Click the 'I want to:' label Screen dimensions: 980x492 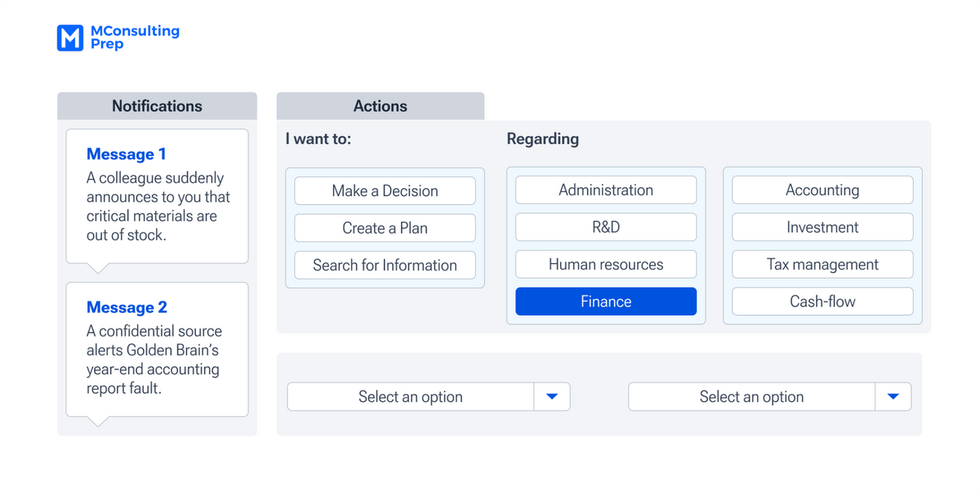318,139
